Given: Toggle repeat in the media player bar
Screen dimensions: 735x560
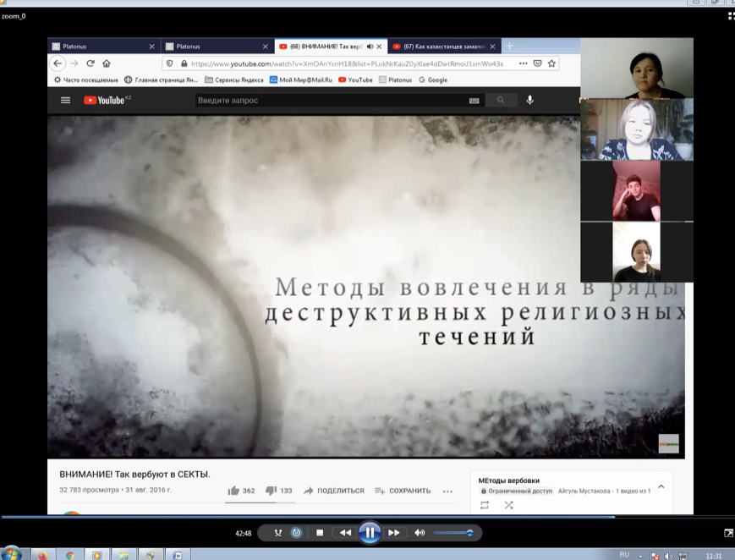Looking at the screenshot, I should click(x=297, y=533).
